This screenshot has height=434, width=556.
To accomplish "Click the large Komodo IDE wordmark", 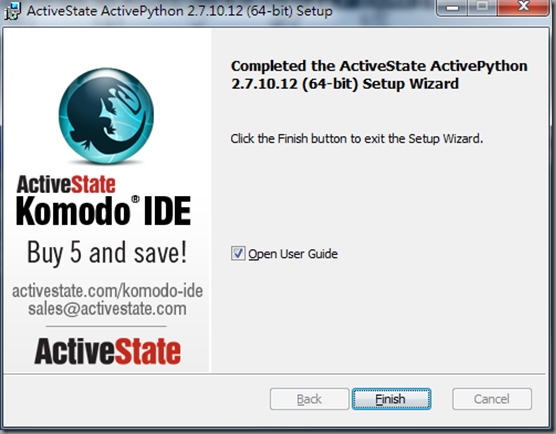I will (x=104, y=211).
